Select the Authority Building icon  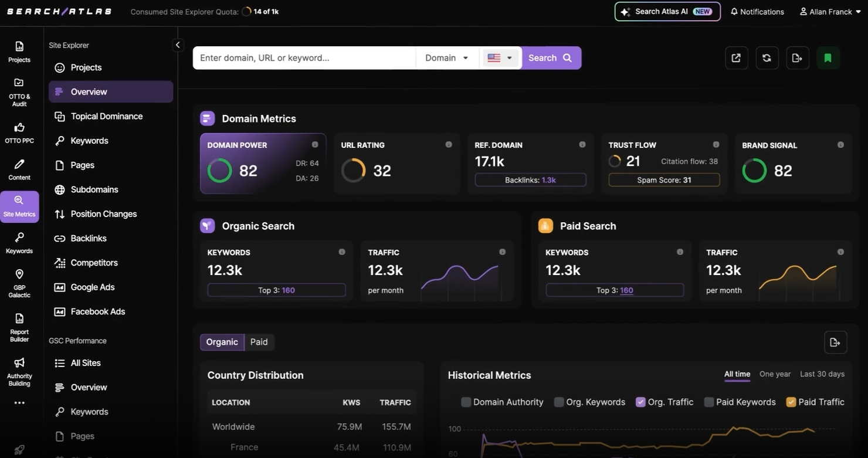(x=19, y=371)
